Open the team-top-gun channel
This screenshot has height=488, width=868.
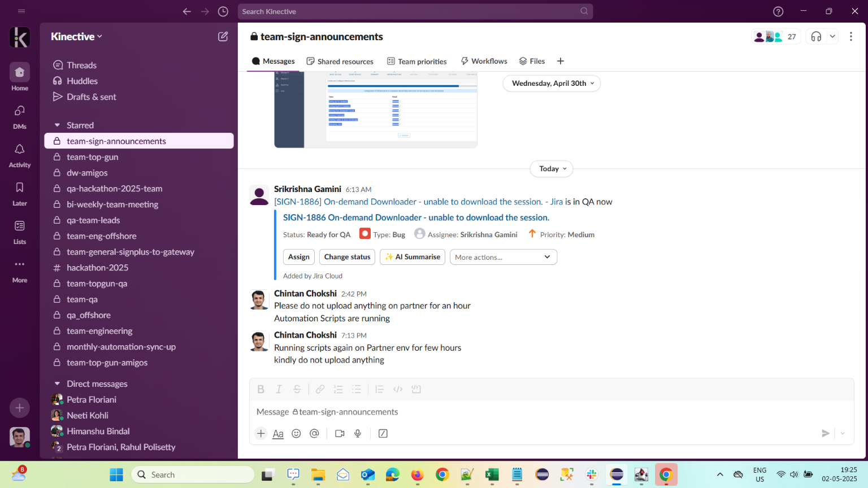click(139, 157)
